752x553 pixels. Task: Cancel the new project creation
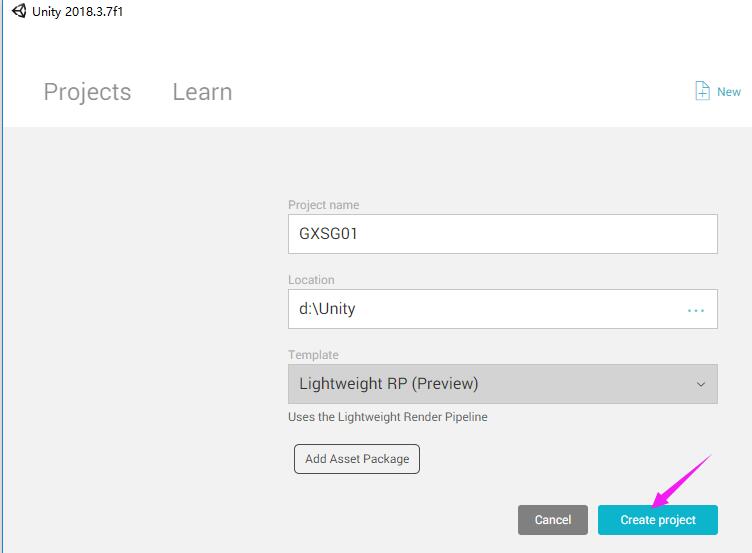[552, 520]
